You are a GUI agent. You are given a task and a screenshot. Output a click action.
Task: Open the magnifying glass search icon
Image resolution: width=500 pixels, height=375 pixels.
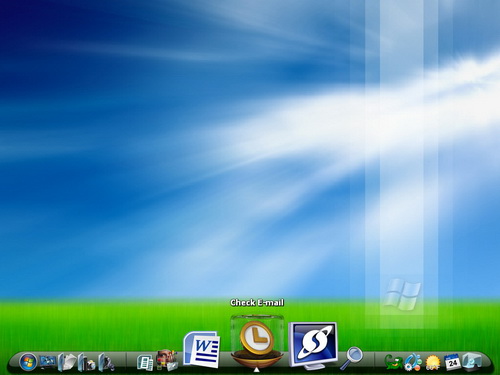(x=351, y=358)
